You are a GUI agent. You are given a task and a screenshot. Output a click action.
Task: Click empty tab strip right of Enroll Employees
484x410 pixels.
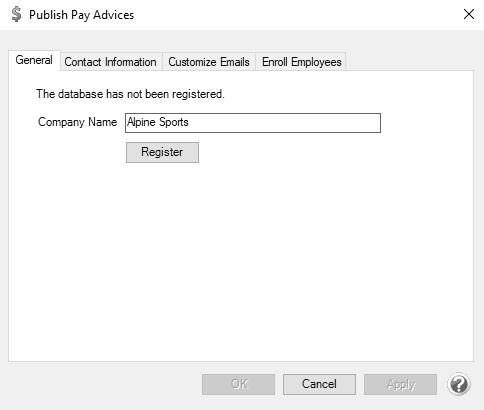pyautogui.click(x=408, y=61)
